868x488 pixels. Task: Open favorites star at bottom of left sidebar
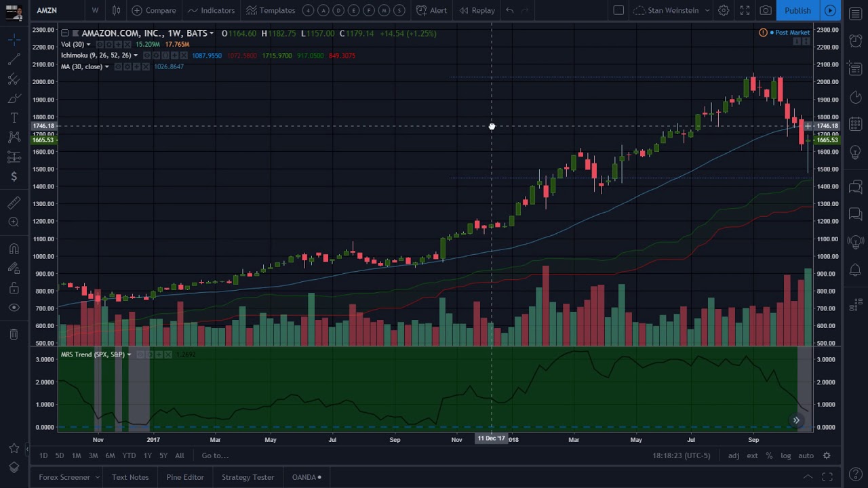tap(14, 448)
